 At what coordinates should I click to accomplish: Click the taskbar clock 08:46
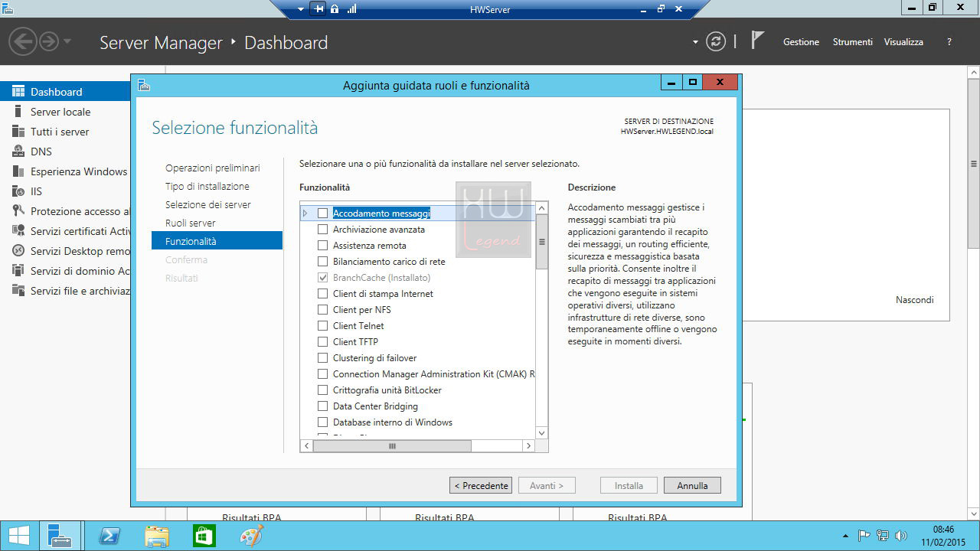[x=943, y=530]
